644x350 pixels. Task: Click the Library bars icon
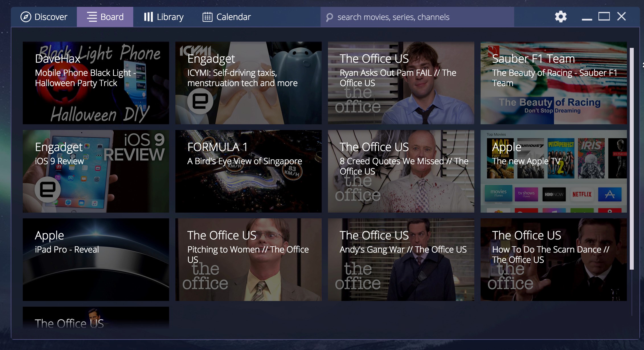pyautogui.click(x=148, y=17)
